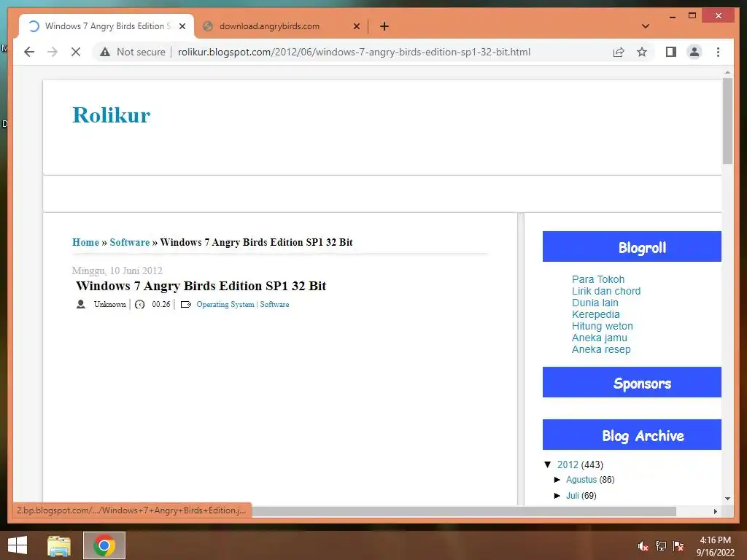This screenshot has height=560, width=747.
Task: Expand the Agustus archive triangle
Action: pos(557,480)
